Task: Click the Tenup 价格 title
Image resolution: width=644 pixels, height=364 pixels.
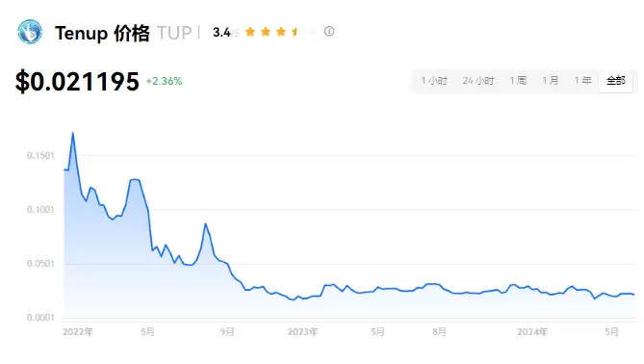Action: [x=102, y=33]
